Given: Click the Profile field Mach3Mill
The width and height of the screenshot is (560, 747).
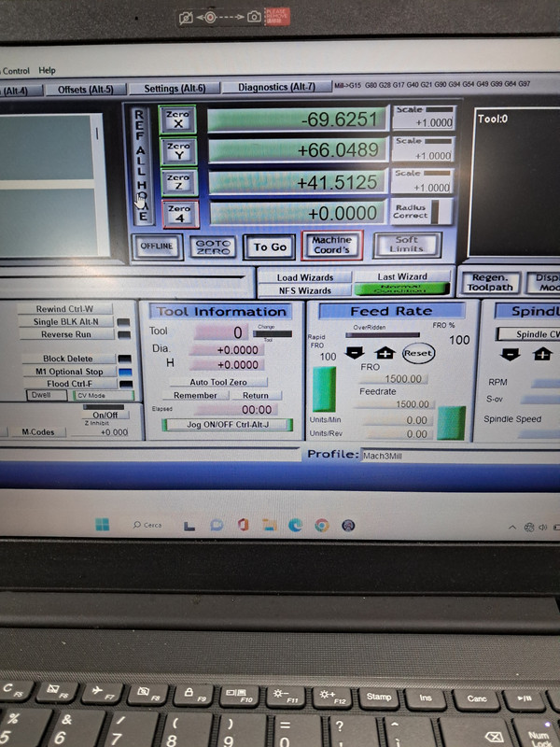Looking at the screenshot, I should (459, 456).
